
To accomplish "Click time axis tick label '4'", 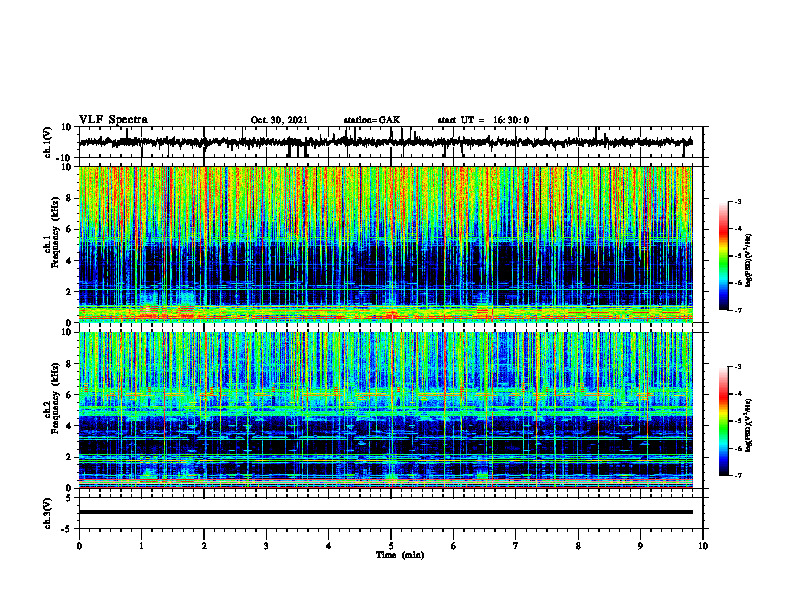I will coord(329,546).
